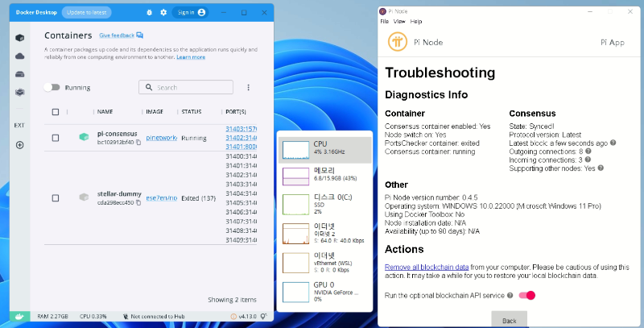
Task: Open port link 31403:157
Action: pyautogui.click(x=241, y=129)
